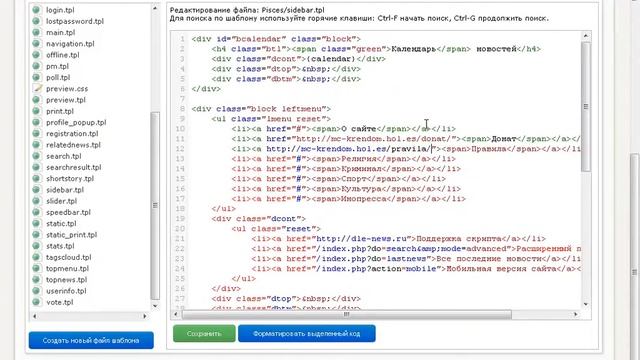Click the poll.tpl file icon

click(x=36, y=77)
